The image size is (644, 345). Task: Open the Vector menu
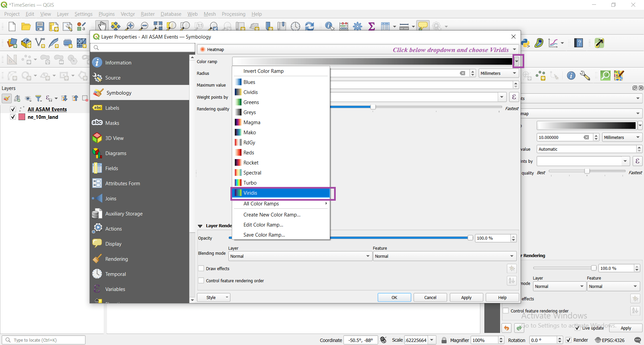pyautogui.click(x=127, y=14)
